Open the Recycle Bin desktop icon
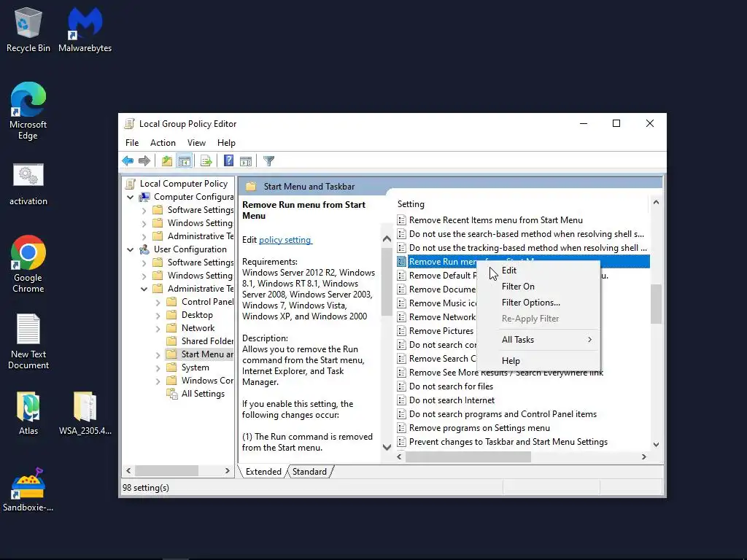 pos(28,29)
